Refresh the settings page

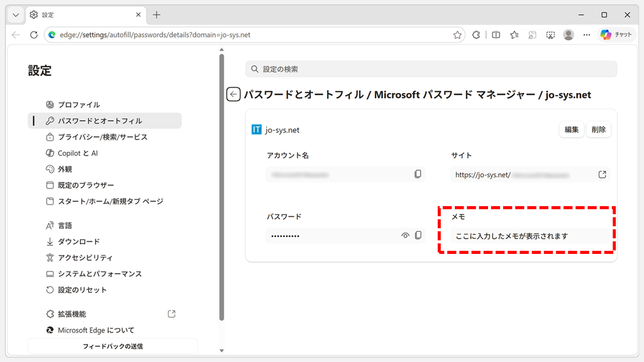click(34, 35)
